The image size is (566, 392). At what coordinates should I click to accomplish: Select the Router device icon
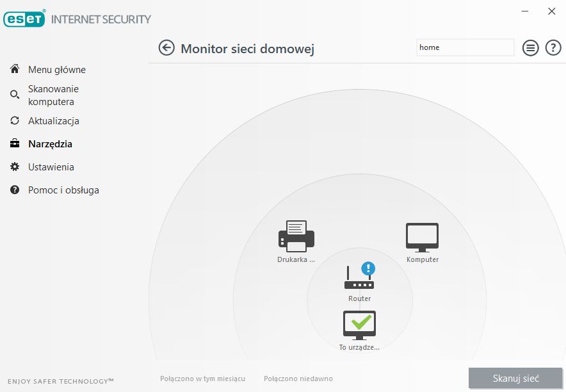[x=359, y=277]
